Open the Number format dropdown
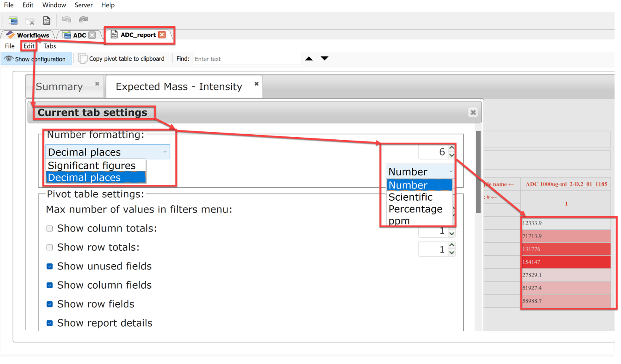The image size is (621, 364). 420,172
